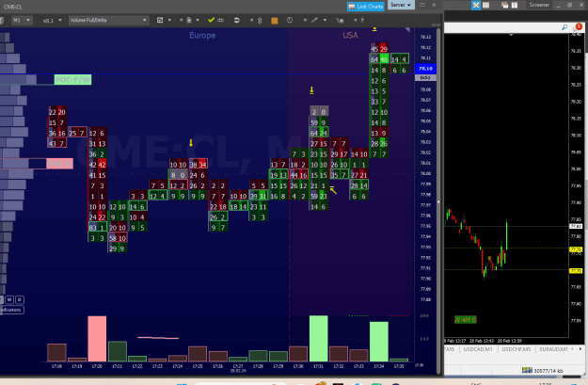
Task: Click the search magnifier icon in right window
Action: (564, 27)
